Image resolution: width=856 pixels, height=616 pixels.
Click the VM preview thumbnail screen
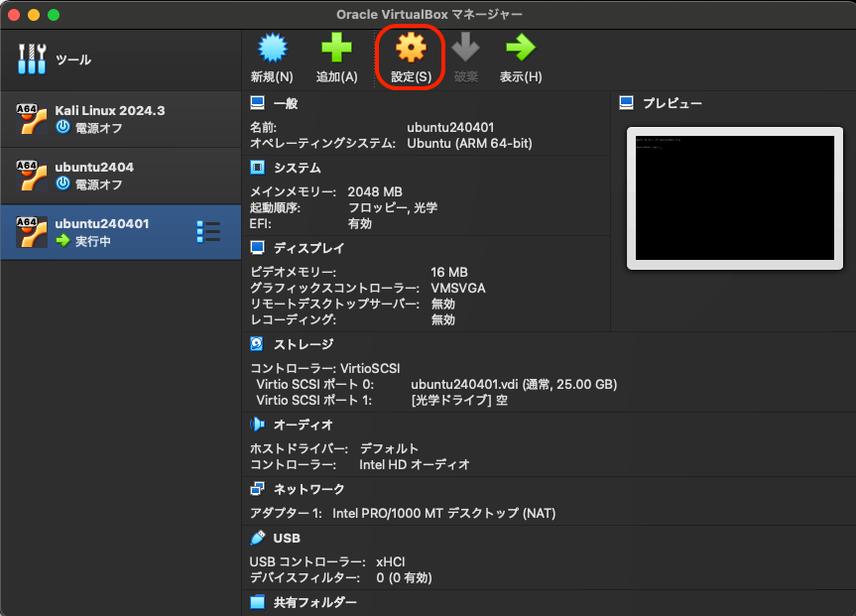tap(735, 198)
